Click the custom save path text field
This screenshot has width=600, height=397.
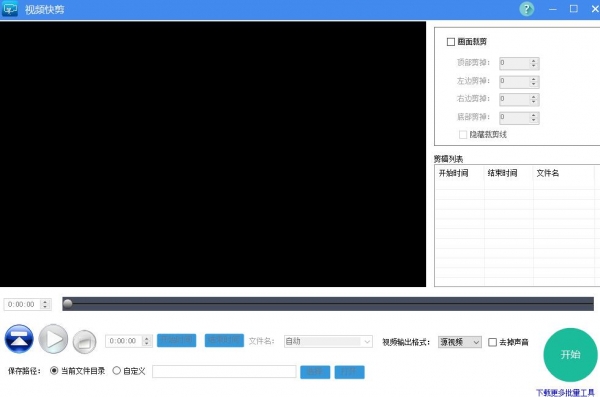pyautogui.click(x=224, y=371)
